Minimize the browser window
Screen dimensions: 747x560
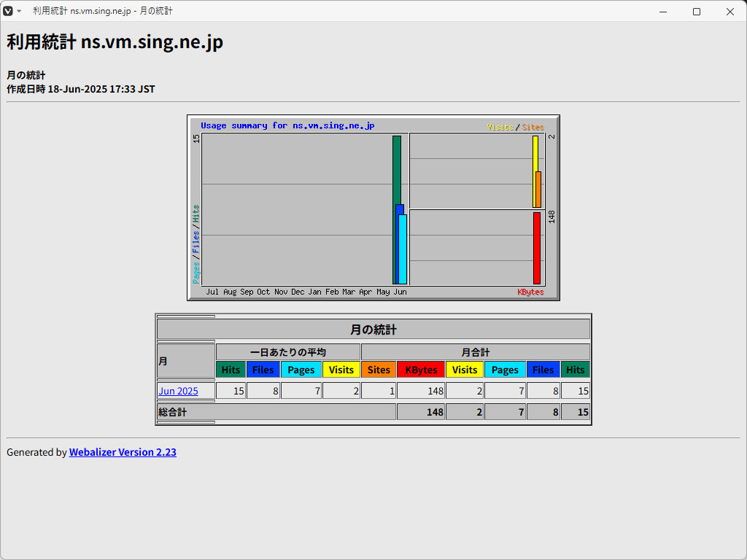(663, 12)
